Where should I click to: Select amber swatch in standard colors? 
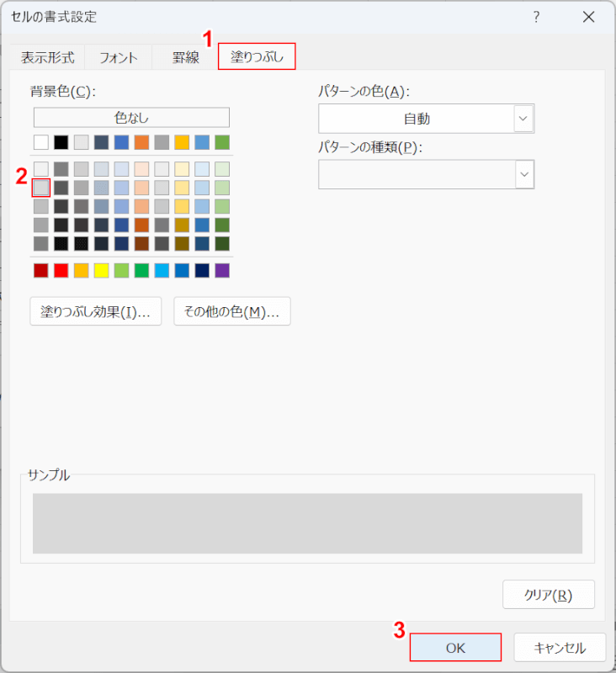[x=81, y=270]
